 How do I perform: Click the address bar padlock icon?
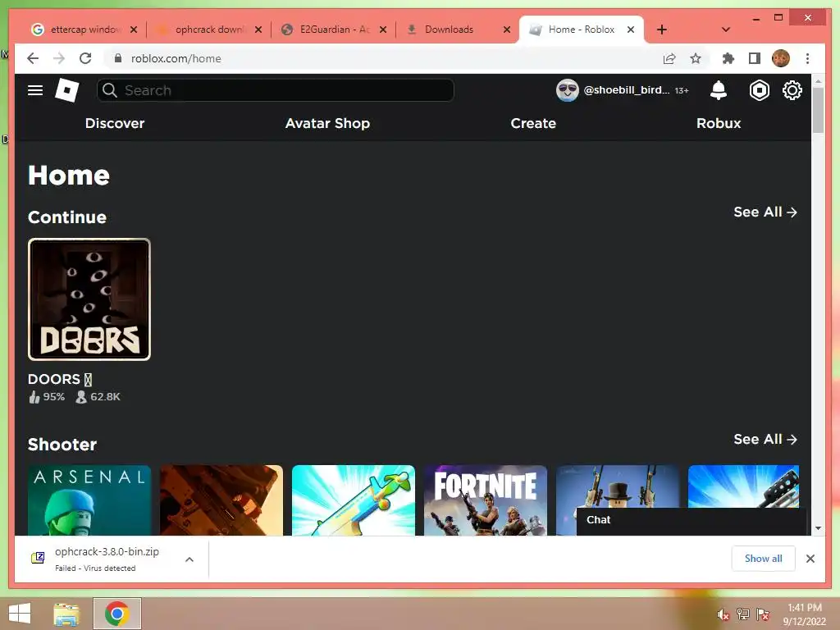118,58
